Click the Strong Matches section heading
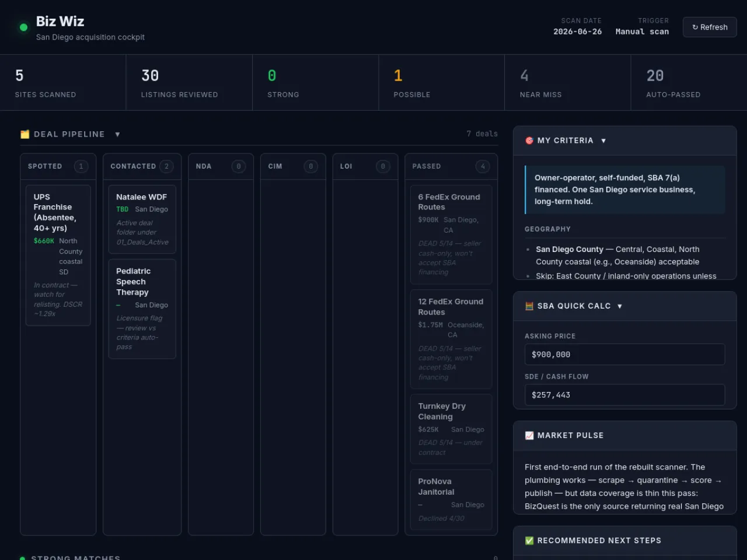 coord(76,557)
